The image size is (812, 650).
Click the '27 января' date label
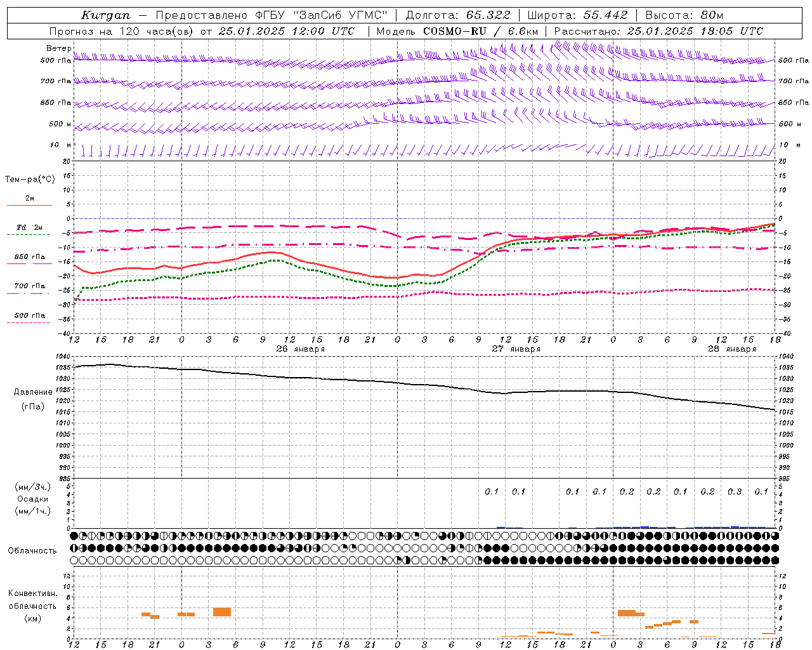tap(516, 349)
